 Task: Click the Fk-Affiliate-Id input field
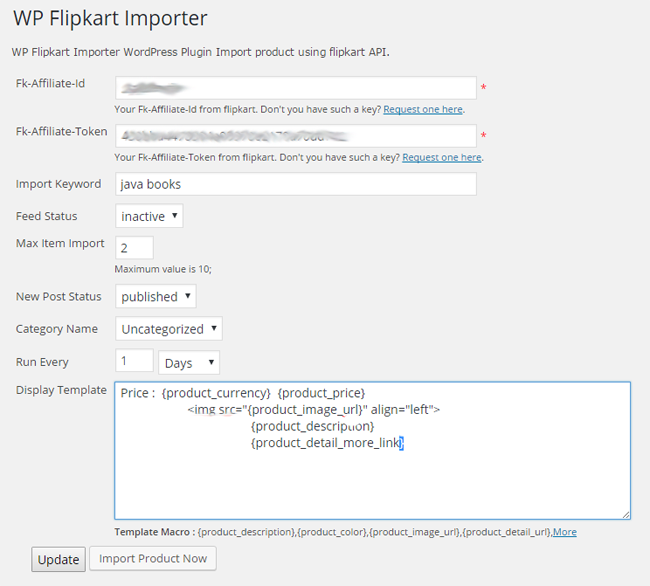[295, 88]
